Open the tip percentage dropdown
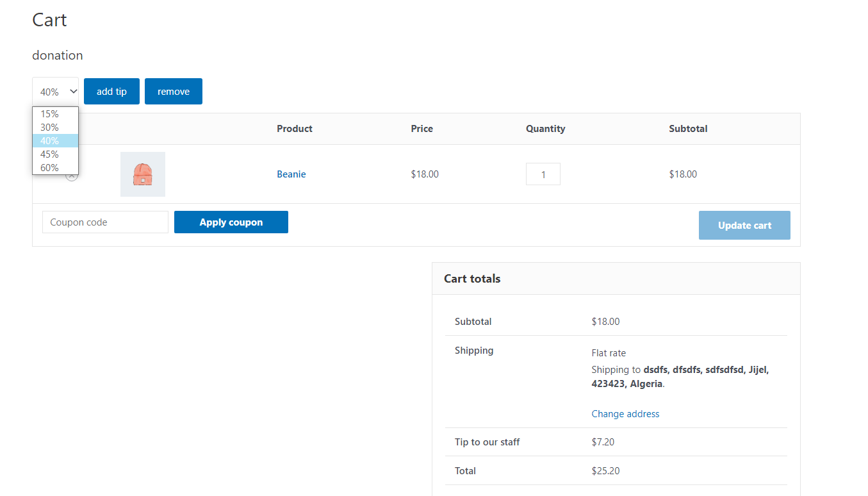 coord(55,91)
